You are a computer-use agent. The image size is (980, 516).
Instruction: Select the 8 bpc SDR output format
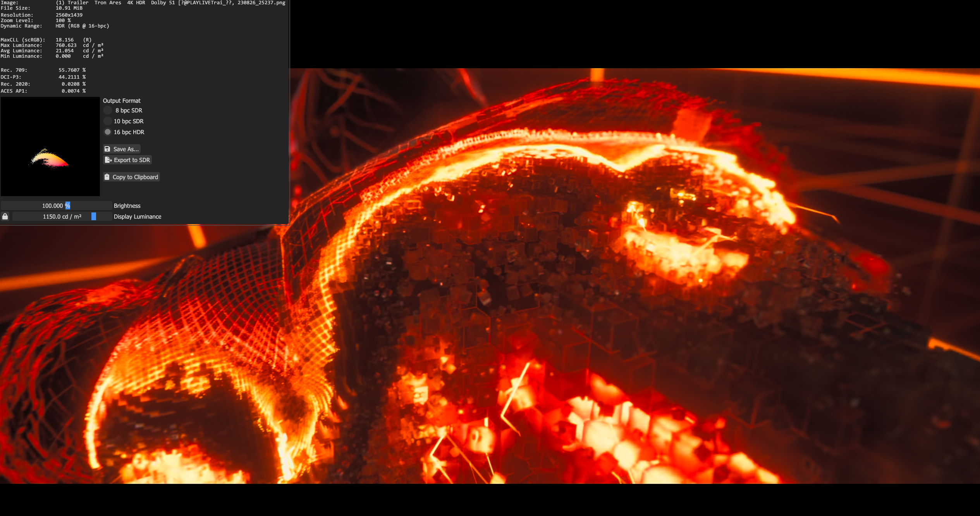click(x=108, y=110)
